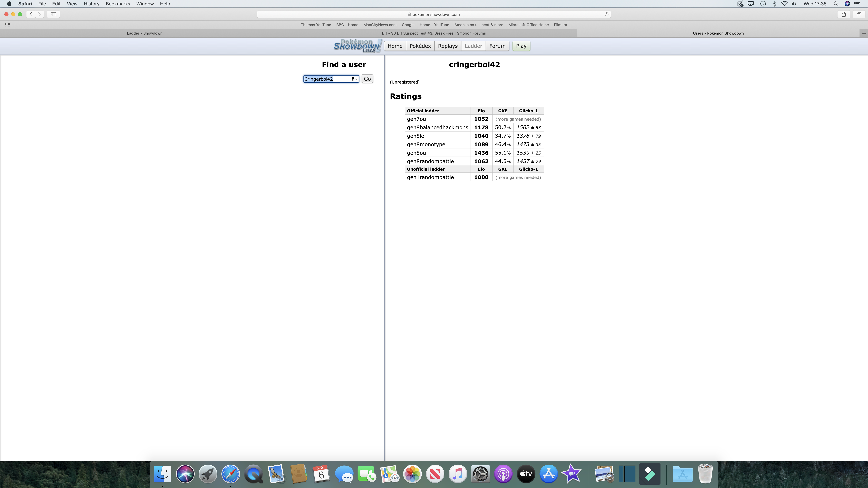Open the Ladder nav link
The height and width of the screenshot is (488, 868).
coord(473,46)
